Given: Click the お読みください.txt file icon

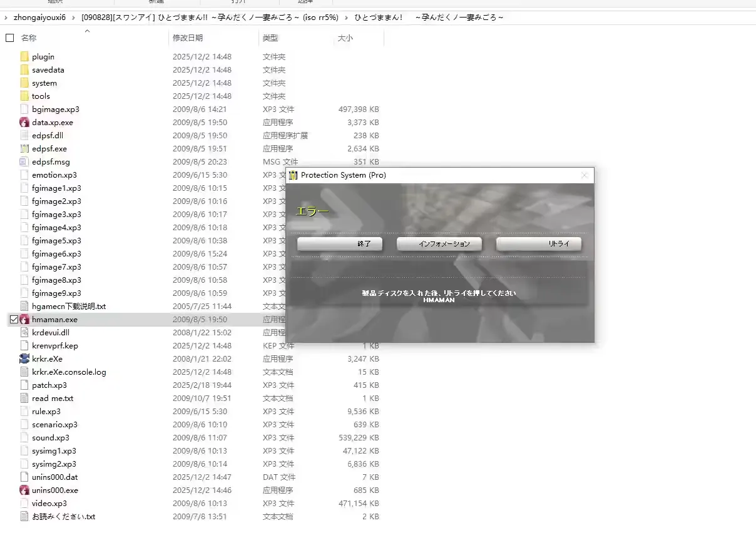Looking at the screenshot, I should [x=24, y=516].
